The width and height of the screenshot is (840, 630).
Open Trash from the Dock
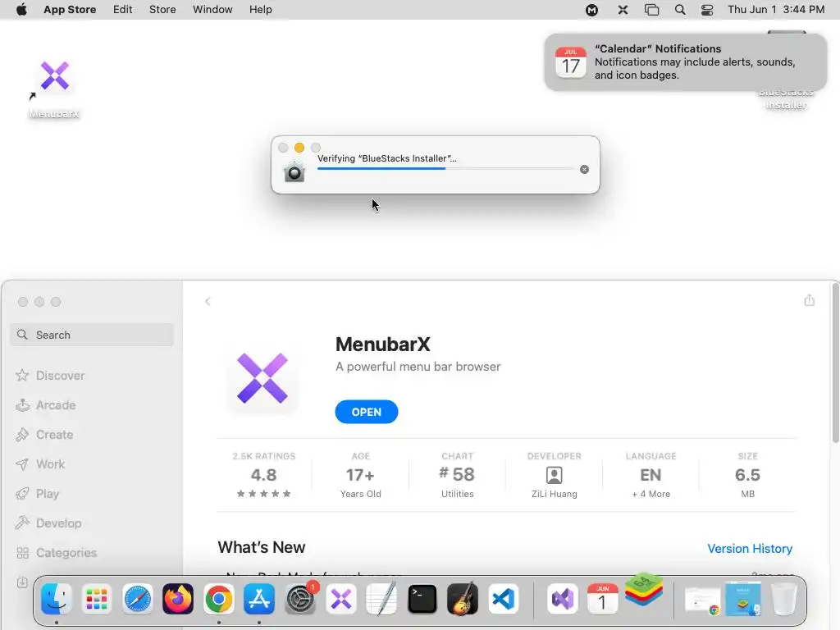[x=783, y=599]
